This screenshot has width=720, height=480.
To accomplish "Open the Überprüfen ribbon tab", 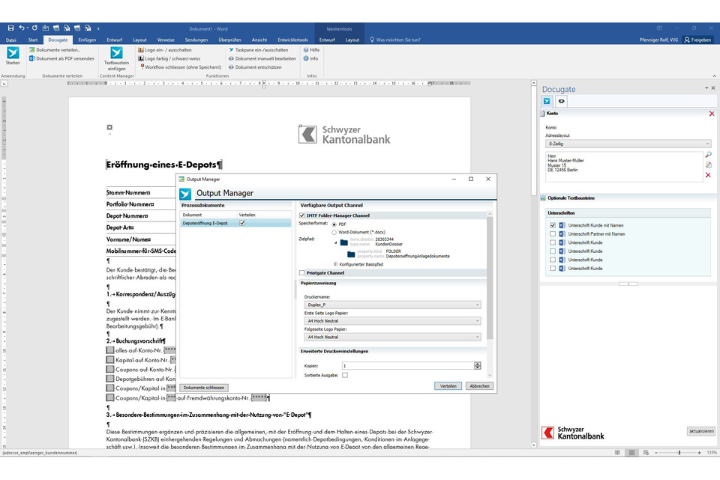I will coord(230,40).
